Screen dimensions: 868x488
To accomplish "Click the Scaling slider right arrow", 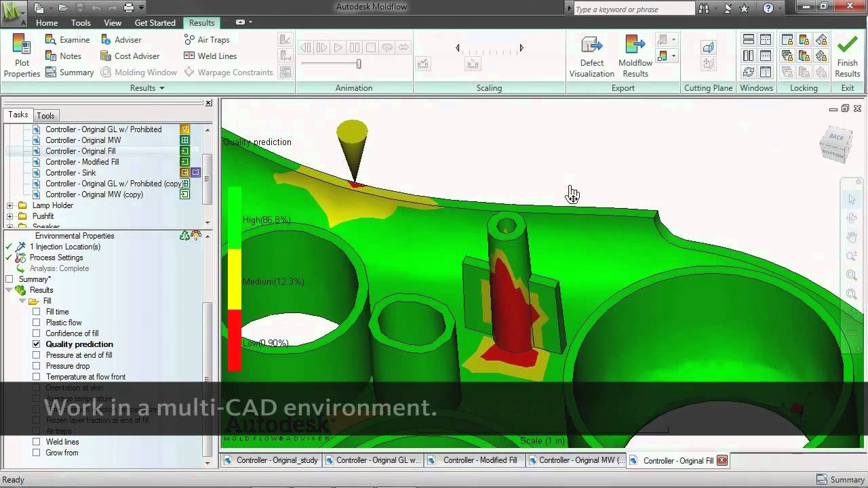I will tap(521, 47).
